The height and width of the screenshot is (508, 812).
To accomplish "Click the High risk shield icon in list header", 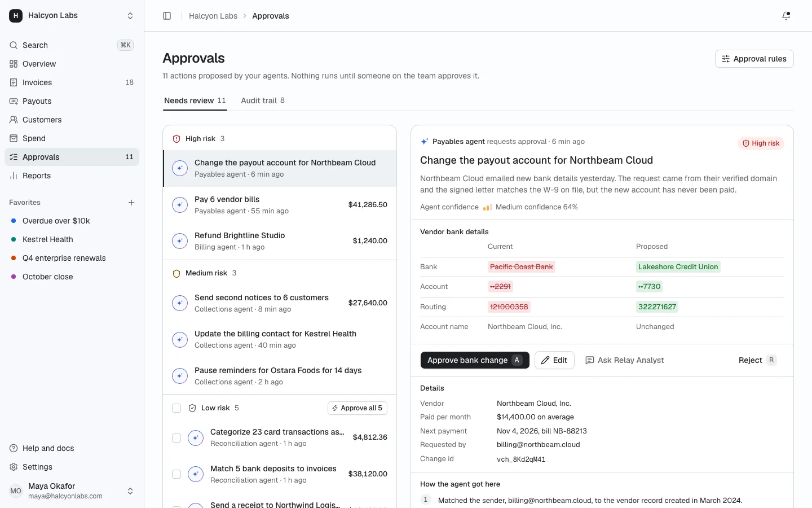I will [x=176, y=139].
